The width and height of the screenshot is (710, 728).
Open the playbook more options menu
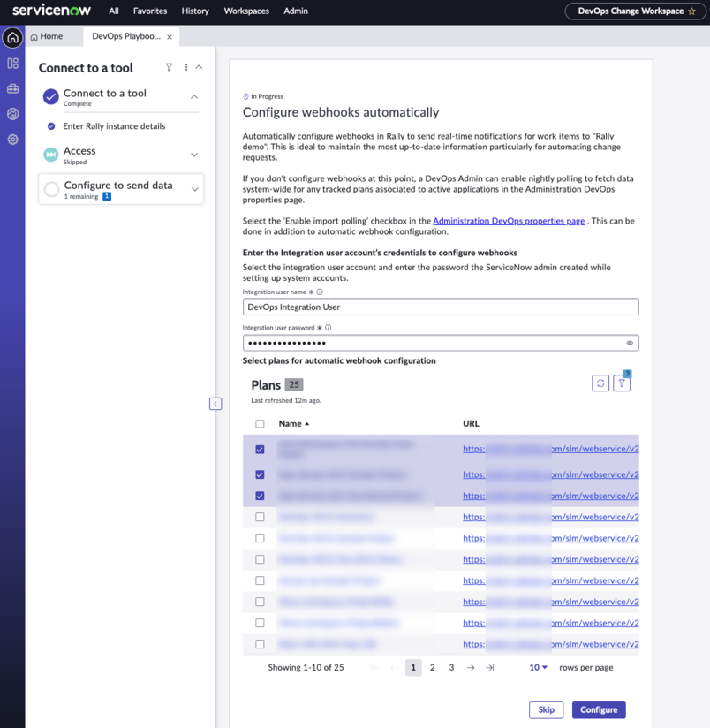click(186, 67)
